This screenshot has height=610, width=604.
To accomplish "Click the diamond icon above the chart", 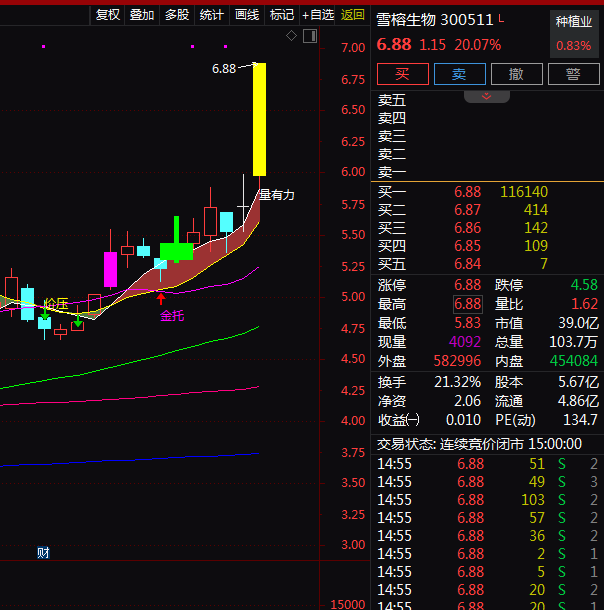I will 291,36.
